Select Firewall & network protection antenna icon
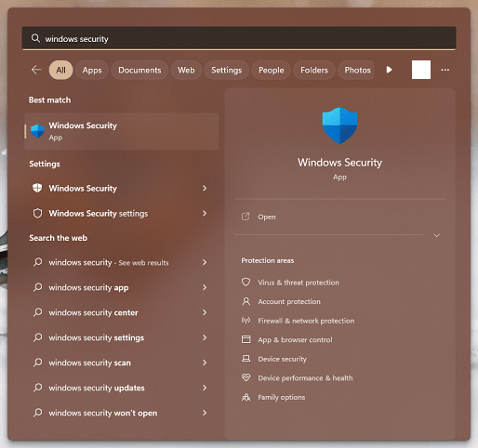The width and height of the screenshot is (478, 448). (246, 321)
